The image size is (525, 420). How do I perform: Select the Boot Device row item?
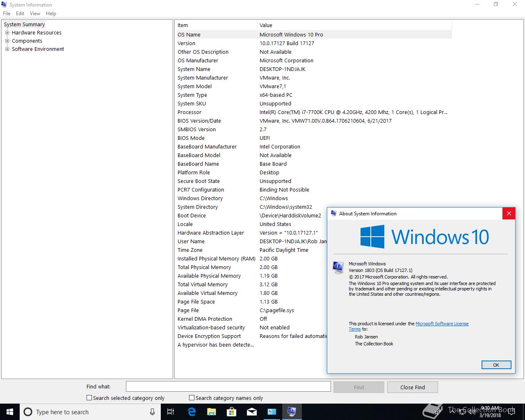point(192,215)
